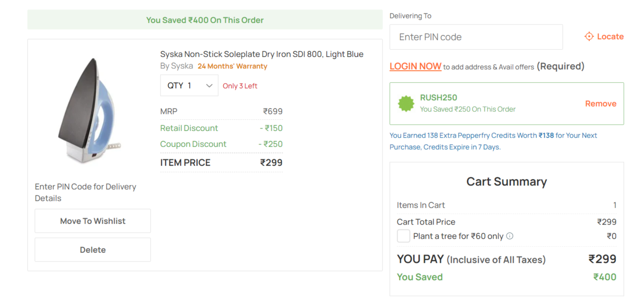Click the Only 3 Left stock label

coord(240,86)
